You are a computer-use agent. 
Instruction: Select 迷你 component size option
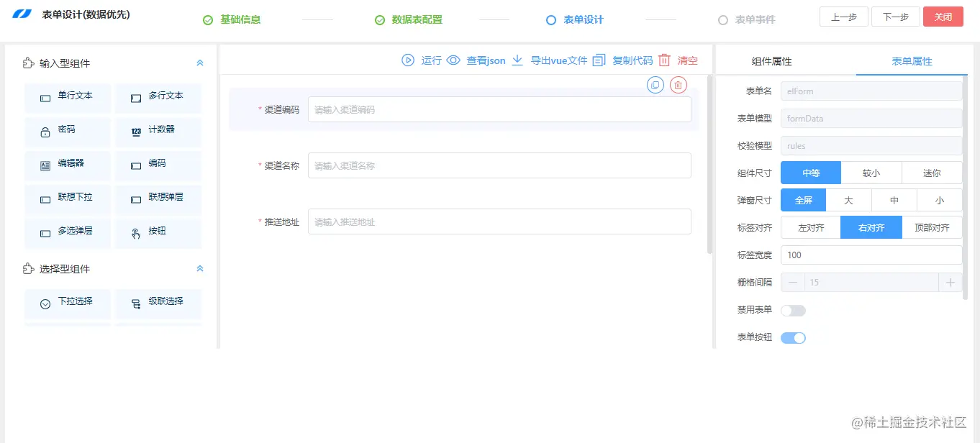click(933, 173)
